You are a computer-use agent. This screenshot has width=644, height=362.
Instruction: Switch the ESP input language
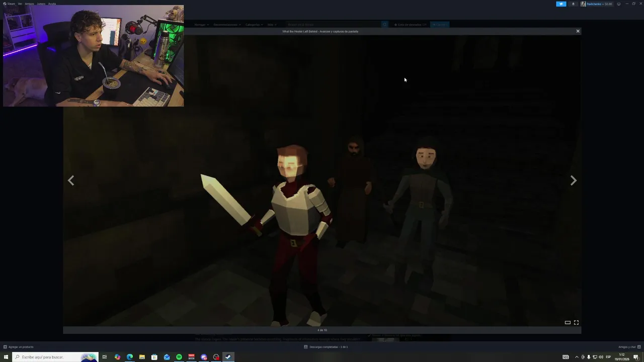click(608, 357)
